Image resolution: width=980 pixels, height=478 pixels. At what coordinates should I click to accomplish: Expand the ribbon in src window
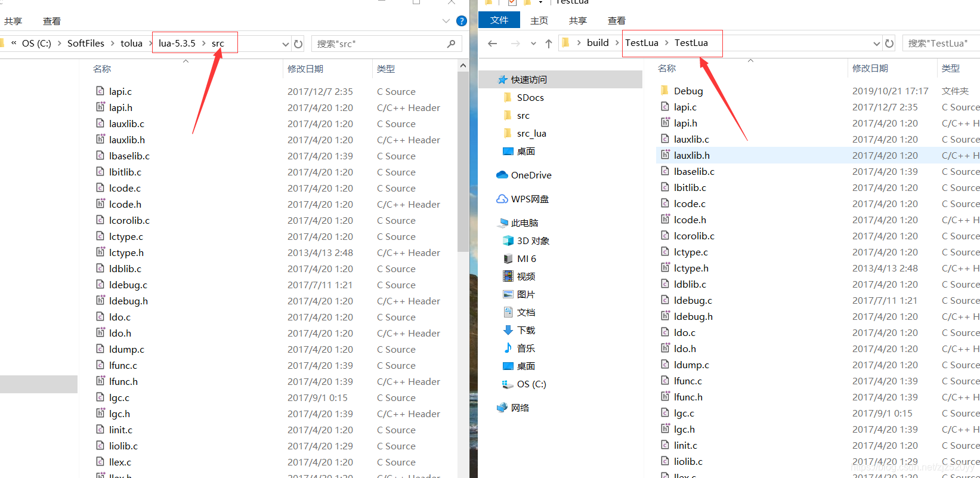(446, 21)
